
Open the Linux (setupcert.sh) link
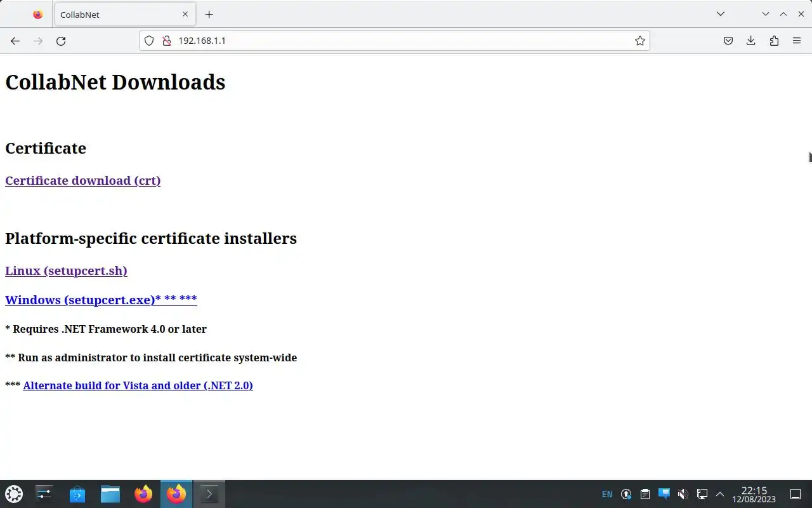coord(66,271)
